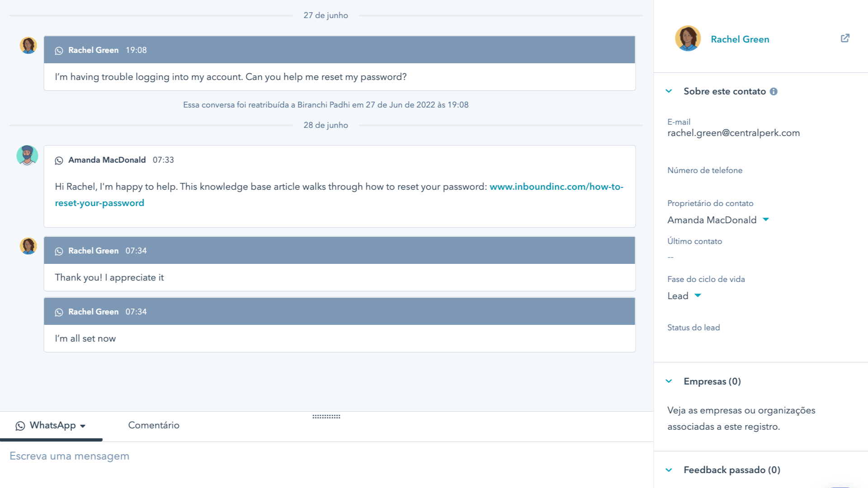
Task: Switch to the Comentário tab
Action: point(154,425)
